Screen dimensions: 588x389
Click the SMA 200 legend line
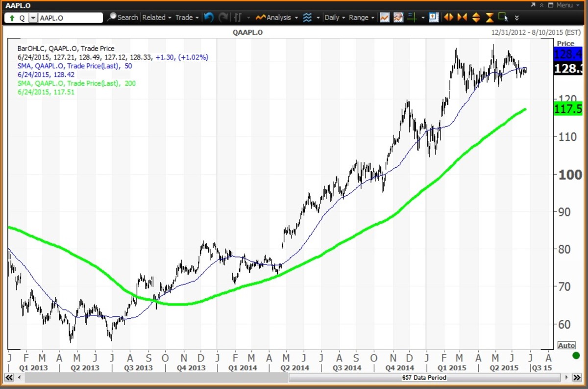pos(76,83)
